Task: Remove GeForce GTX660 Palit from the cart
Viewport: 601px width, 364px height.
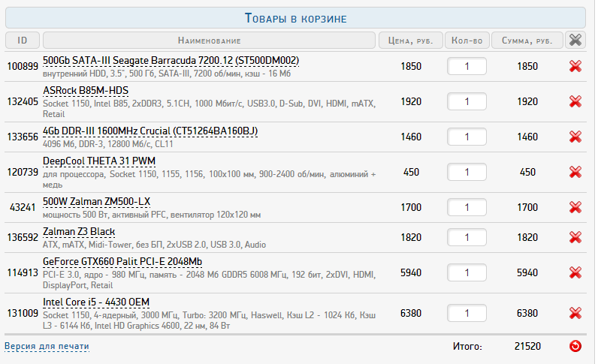Action: pyautogui.click(x=575, y=272)
